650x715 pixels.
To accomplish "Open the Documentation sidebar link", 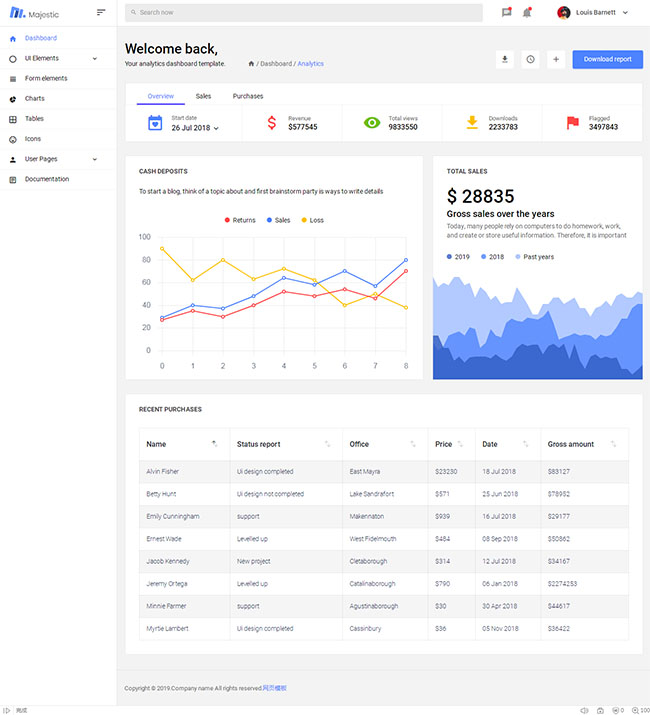I will [x=47, y=179].
